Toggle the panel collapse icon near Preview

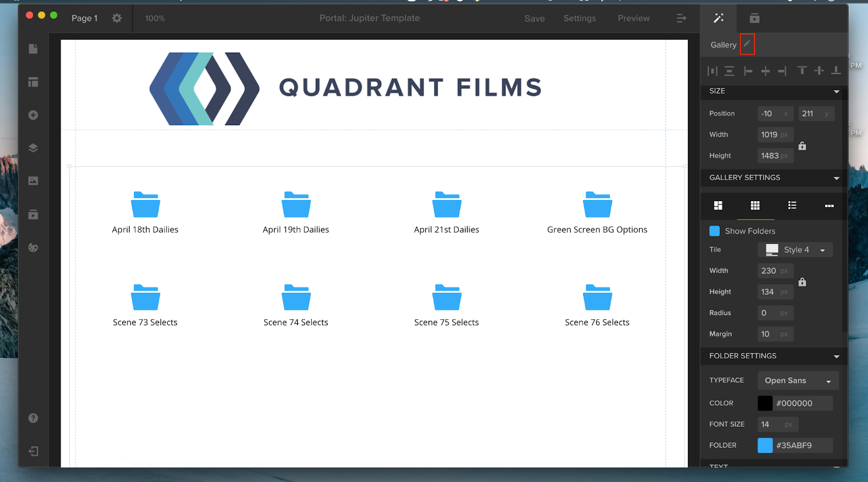[x=681, y=18]
